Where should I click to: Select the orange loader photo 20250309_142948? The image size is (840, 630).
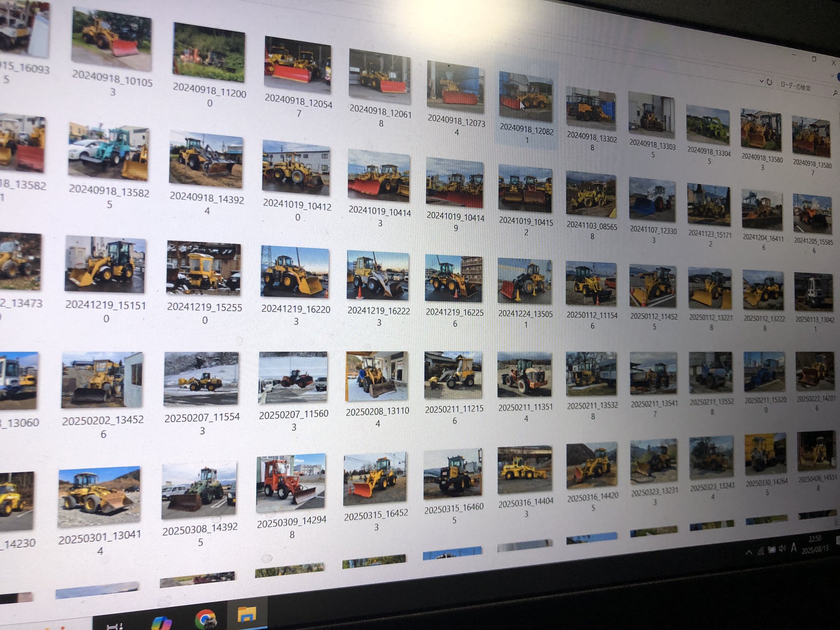(291, 483)
